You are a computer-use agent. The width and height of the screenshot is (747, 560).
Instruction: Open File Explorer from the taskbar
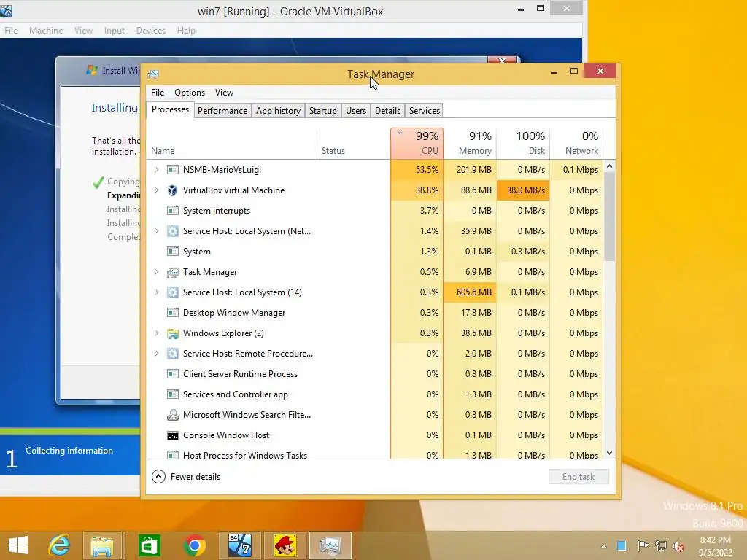[x=103, y=545]
